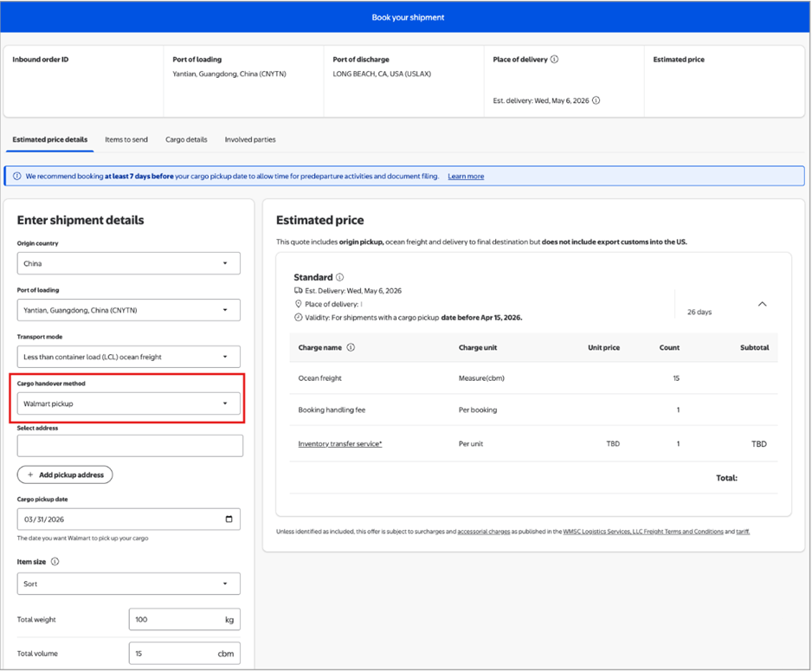Open the Origin country dropdown
Screen dimensions: 812x671
pyautogui.click(x=129, y=263)
